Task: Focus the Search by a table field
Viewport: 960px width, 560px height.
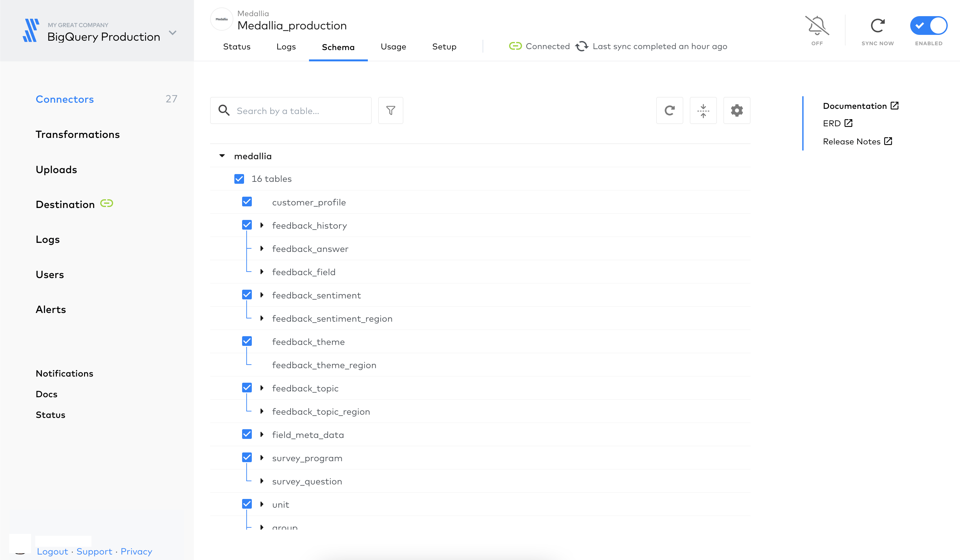Action: (x=291, y=110)
